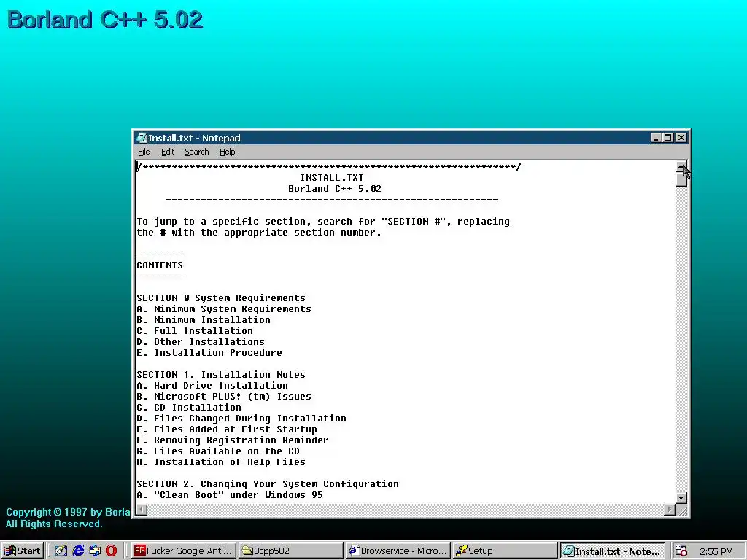
Task: Switch to the Bcpp502 folder taskbar button
Action: 290,551
